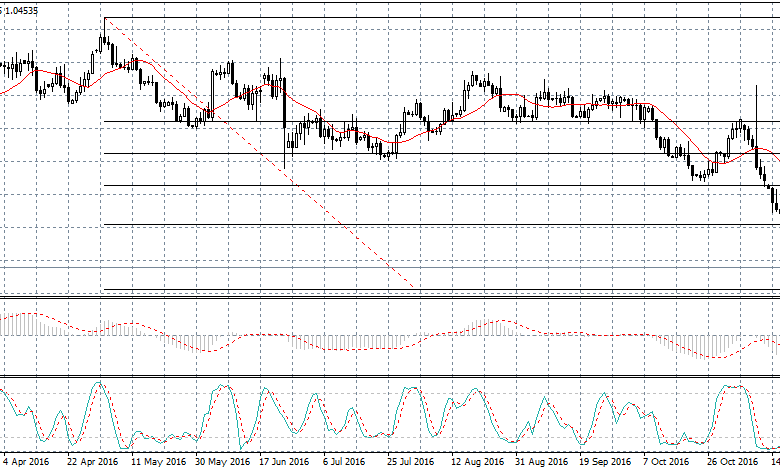Click the 6 Jul 2016 date label
The width and height of the screenshot is (780, 473).
tap(345, 462)
